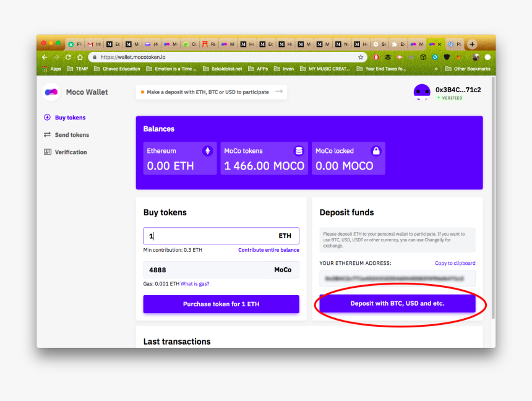Click the Moco Wallet logo

51,92
